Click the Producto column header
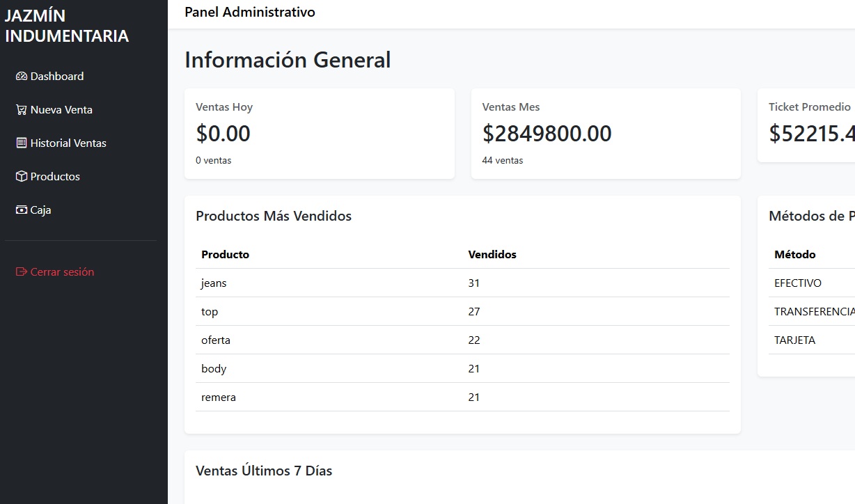Viewport: 855px width, 504px height. point(226,255)
